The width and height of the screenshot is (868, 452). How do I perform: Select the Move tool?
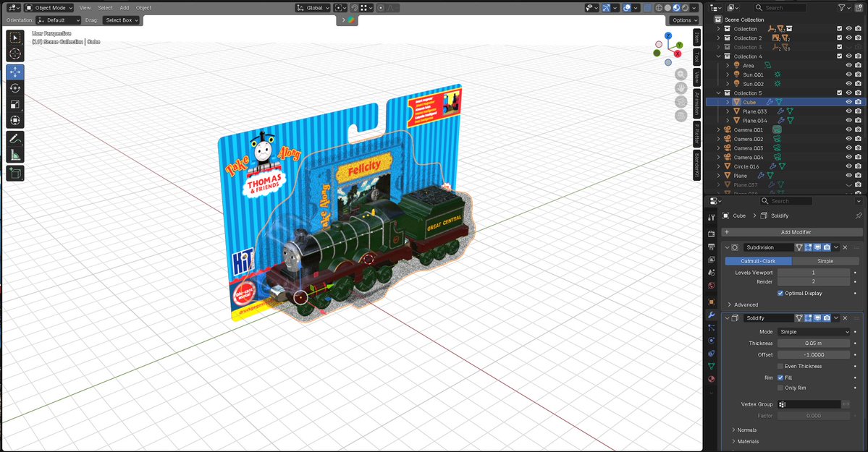pos(15,72)
